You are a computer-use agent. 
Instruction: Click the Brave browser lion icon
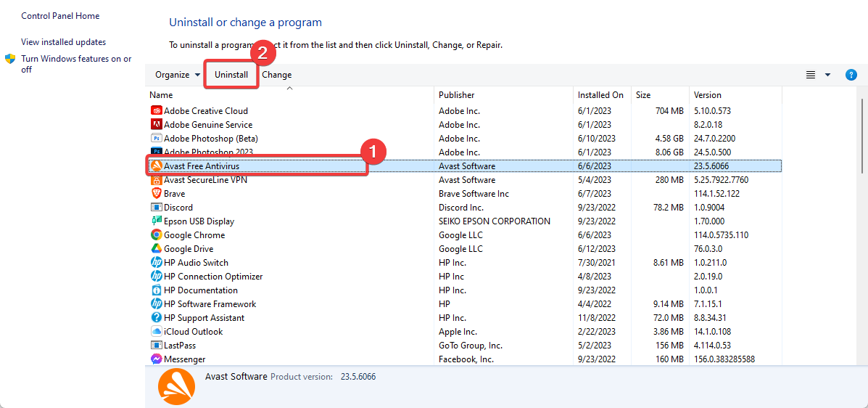(x=156, y=193)
